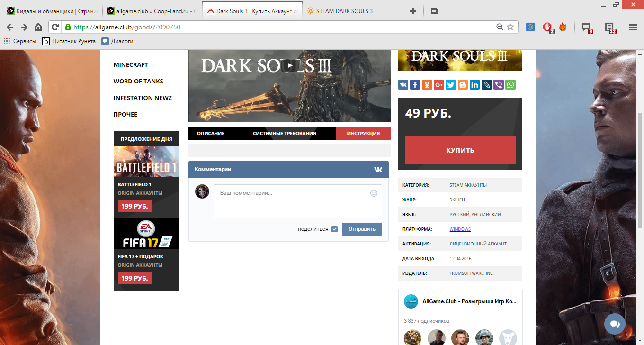Click the red КУПИТЬ button

click(460, 150)
